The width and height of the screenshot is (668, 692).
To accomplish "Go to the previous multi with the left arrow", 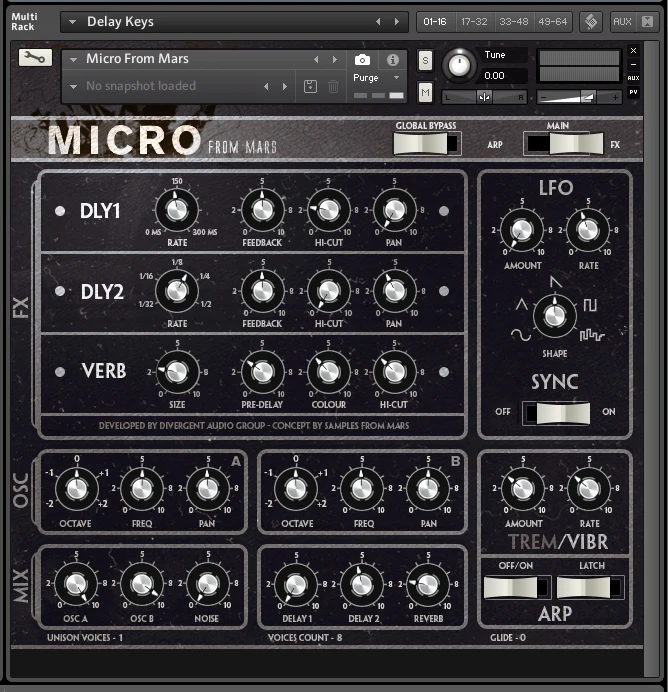I will click(378, 22).
